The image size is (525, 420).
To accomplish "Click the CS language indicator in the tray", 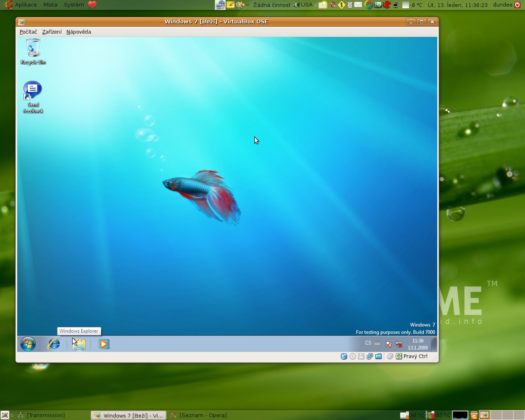I will pyautogui.click(x=368, y=343).
